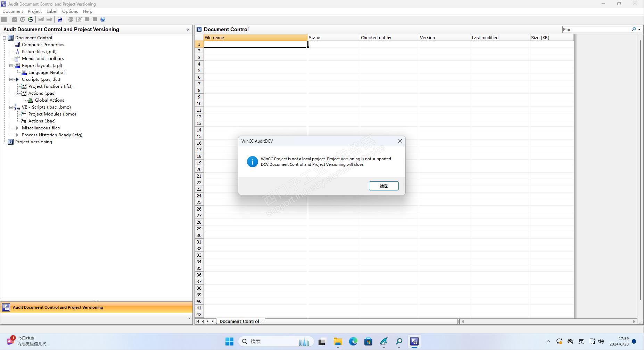The height and width of the screenshot is (350, 644).
Task: Open the Find options dropdown arrow
Action: (x=639, y=29)
